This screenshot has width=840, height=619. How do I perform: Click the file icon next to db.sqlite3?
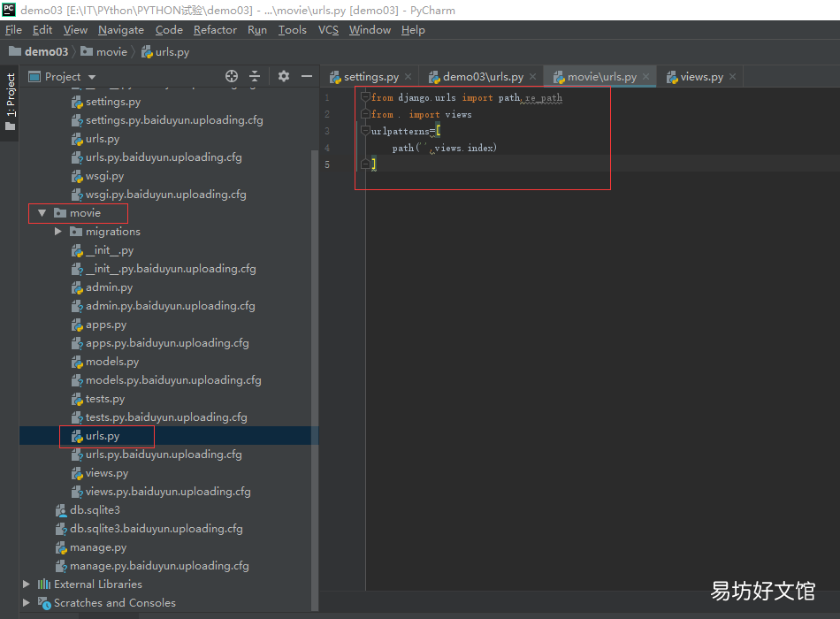(x=61, y=510)
